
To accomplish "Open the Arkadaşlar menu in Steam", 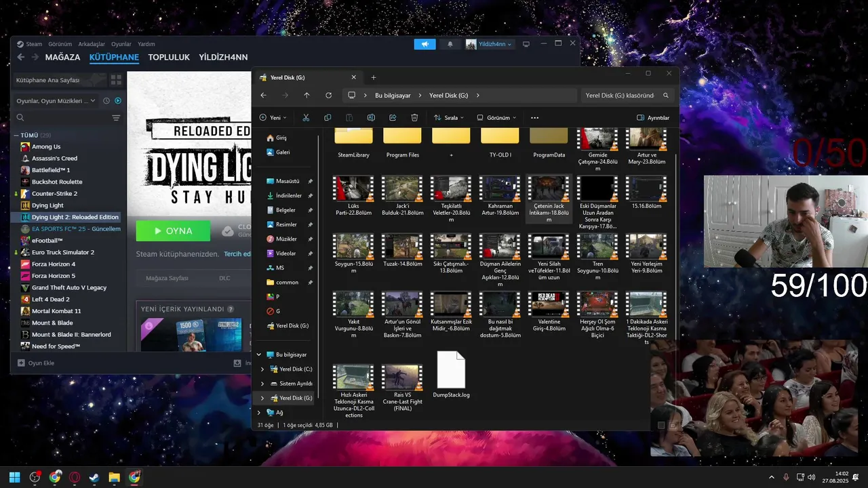I will (92, 44).
